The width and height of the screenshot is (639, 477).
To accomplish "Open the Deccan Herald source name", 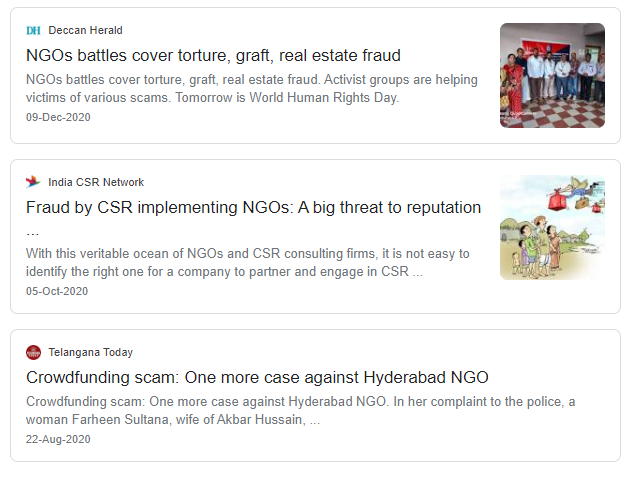I will tap(85, 31).
